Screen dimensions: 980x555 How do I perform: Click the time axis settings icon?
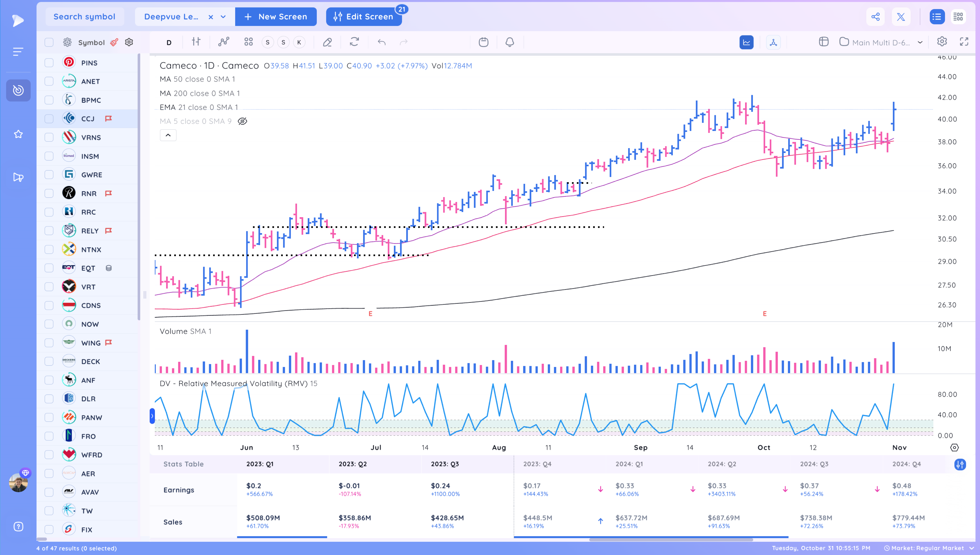click(954, 448)
